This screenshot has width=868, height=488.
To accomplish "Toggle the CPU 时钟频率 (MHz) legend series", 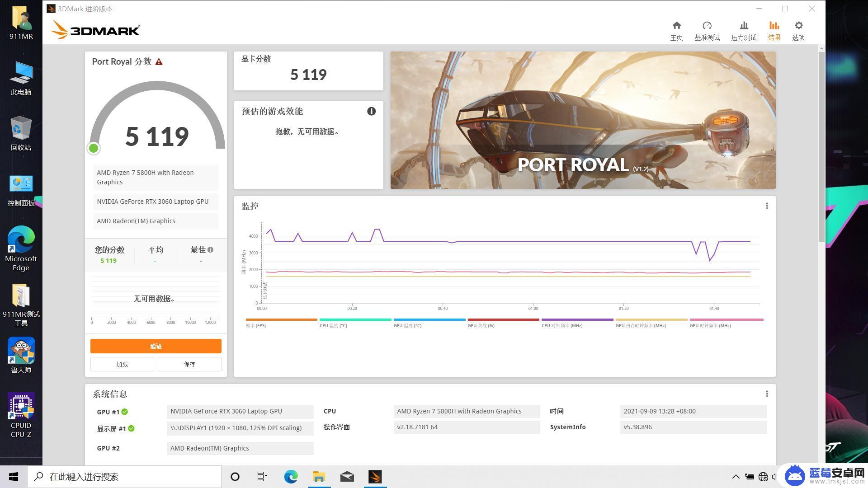I will (577, 323).
